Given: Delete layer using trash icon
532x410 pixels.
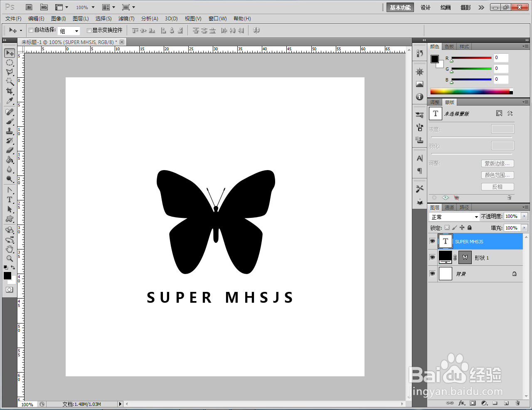Looking at the screenshot, I should click(x=517, y=403).
